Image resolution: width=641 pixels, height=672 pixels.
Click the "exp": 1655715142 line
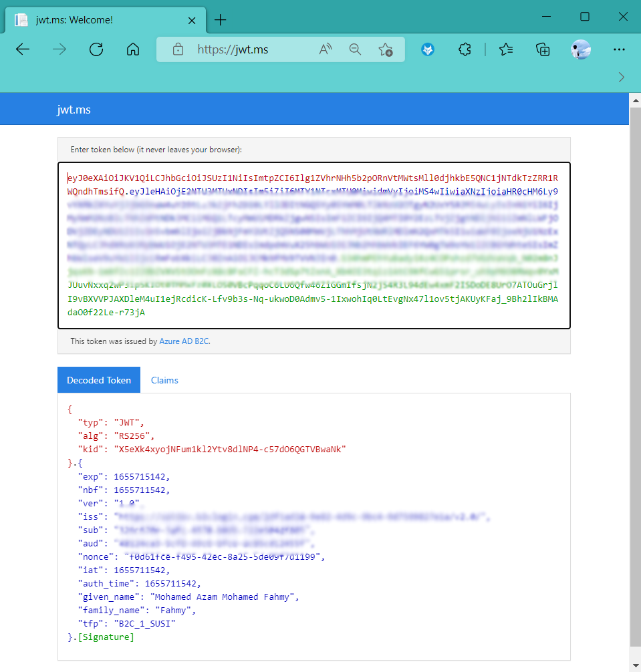[124, 476]
